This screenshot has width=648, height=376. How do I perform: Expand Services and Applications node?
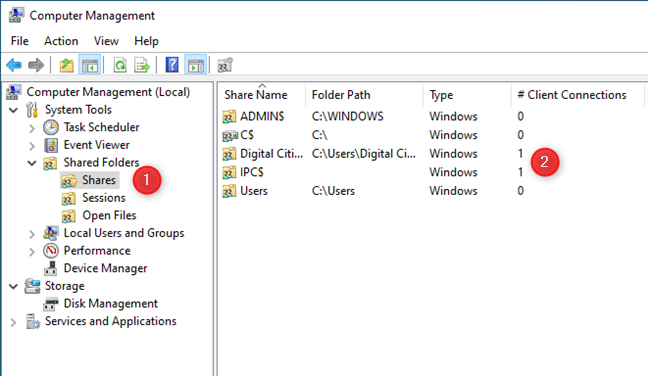click(14, 322)
